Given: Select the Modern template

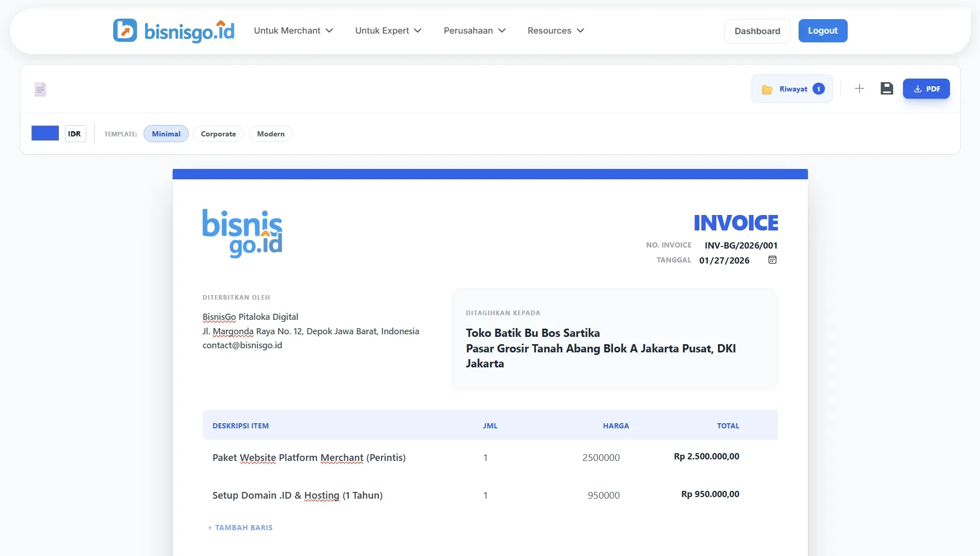Looking at the screenshot, I should tap(270, 133).
